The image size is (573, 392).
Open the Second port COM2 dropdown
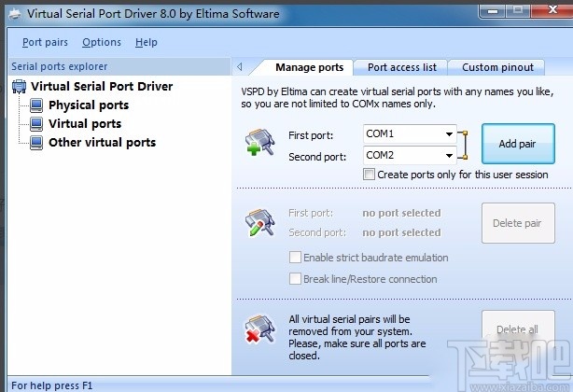[x=449, y=156]
